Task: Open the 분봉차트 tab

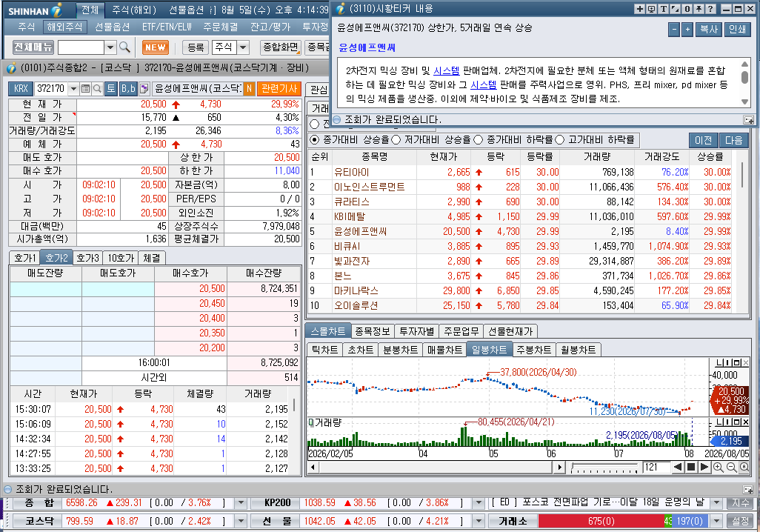Action: [400, 350]
